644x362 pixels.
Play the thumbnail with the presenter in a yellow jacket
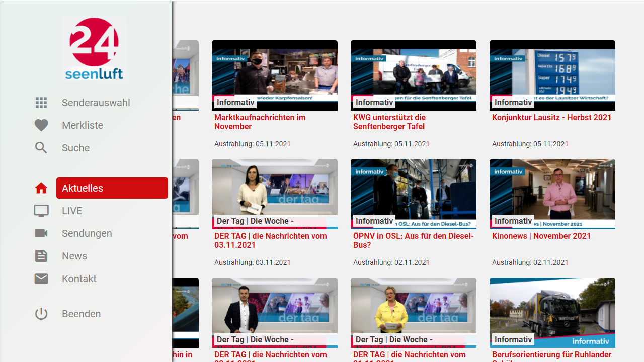(x=414, y=313)
